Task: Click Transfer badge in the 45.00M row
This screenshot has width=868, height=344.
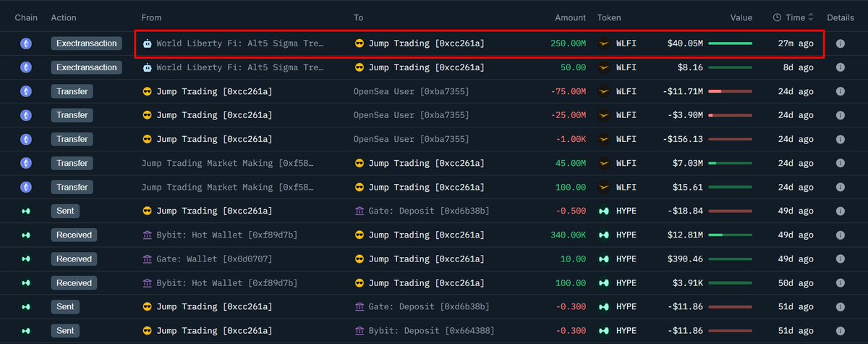Action: point(72,163)
